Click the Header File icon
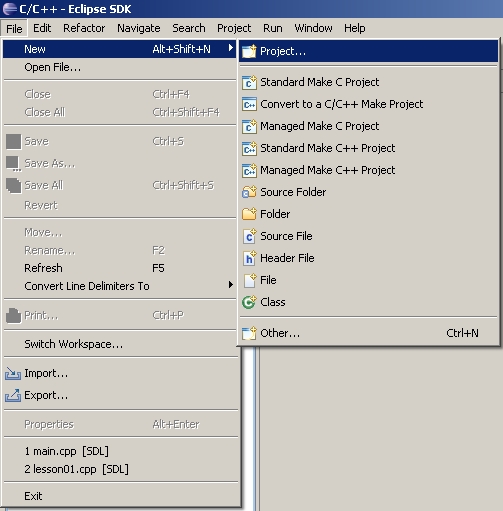This screenshot has height=511, width=503. 249,258
